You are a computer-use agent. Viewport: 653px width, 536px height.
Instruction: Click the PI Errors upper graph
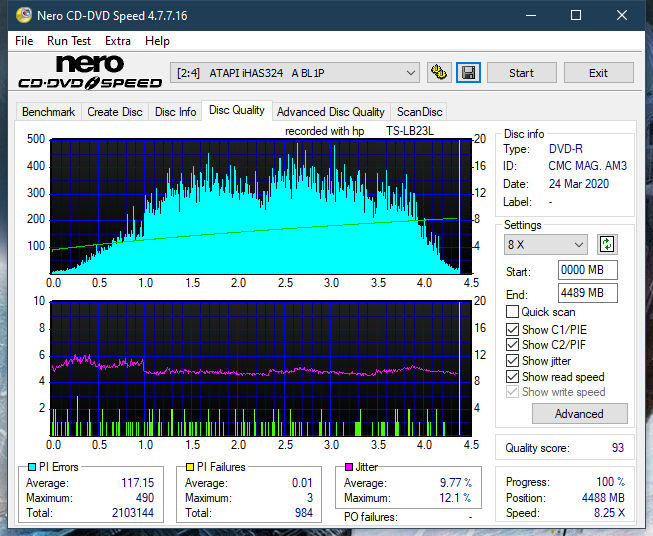(x=261, y=206)
